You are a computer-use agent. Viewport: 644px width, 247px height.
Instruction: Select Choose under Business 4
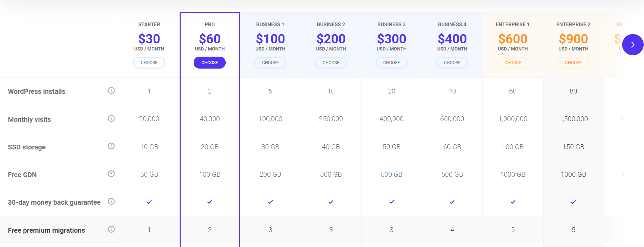pos(452,63)
